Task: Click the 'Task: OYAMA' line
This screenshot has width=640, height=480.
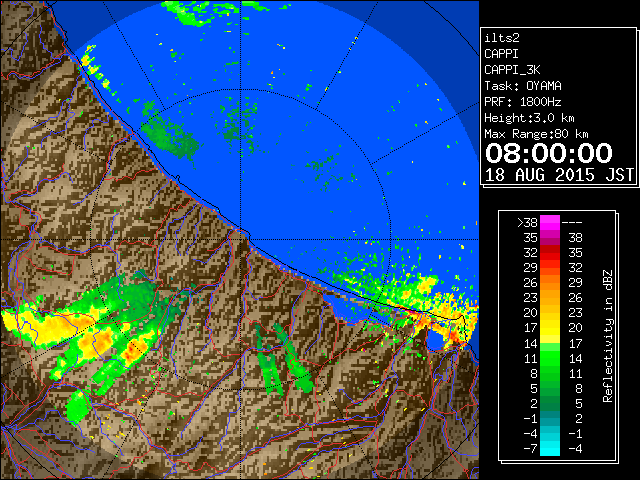Action: coord(523,86)
